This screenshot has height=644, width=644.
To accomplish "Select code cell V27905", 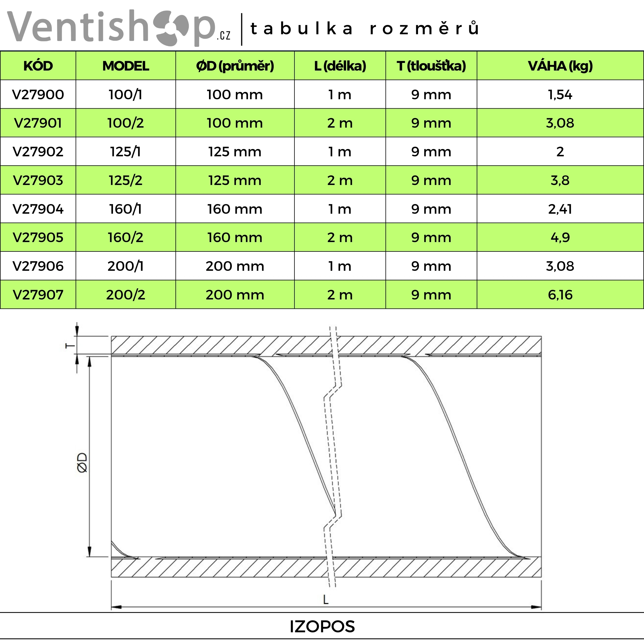I will coord(38,237).
